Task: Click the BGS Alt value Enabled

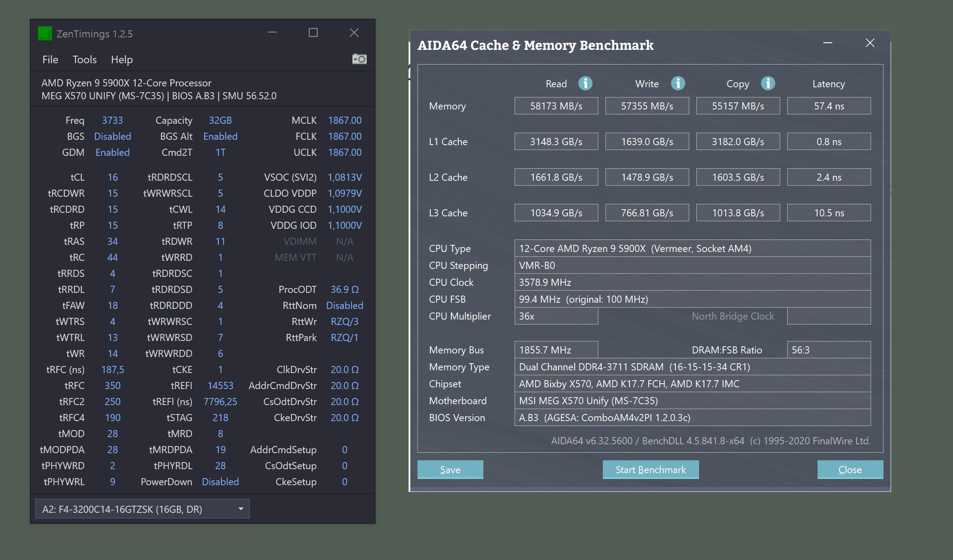Action: pyautogui.click(x=220, y=136)
